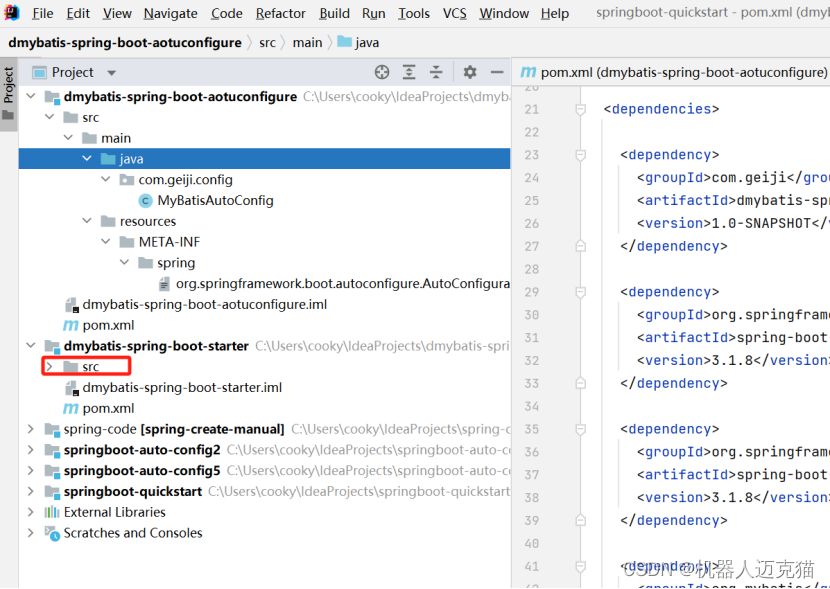
Task: Fold the dependency element at line 35
Action: (x=580, y=428)
